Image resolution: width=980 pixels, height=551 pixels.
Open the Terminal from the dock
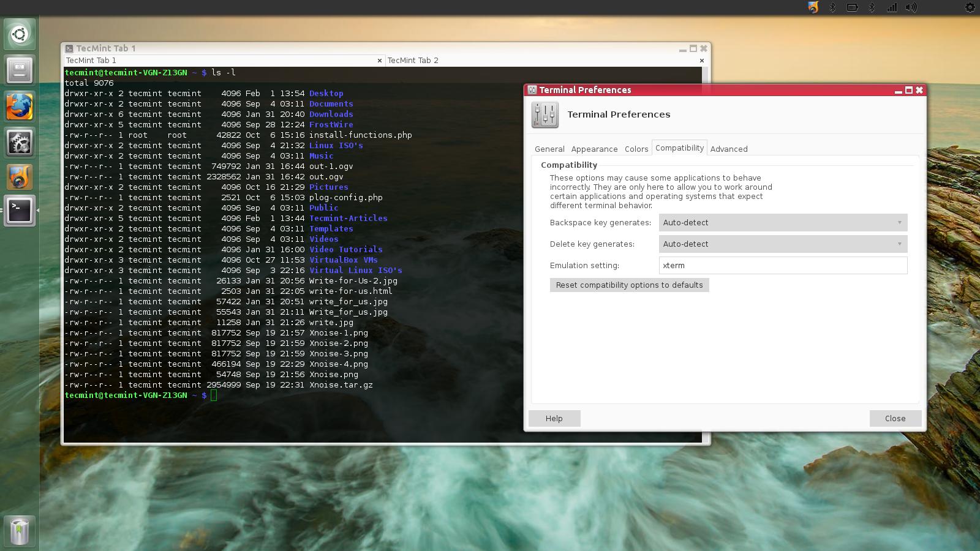[19, 211]
